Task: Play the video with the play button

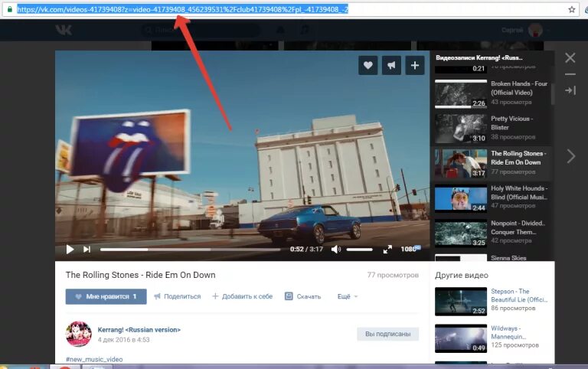Action: [x=70, y=249]
